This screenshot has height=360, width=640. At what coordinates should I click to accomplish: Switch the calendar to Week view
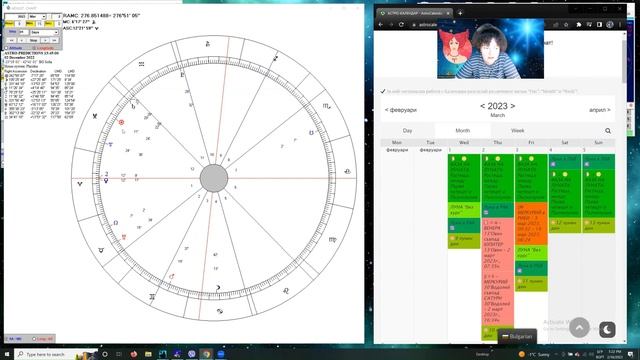click(x=517, y=131)
